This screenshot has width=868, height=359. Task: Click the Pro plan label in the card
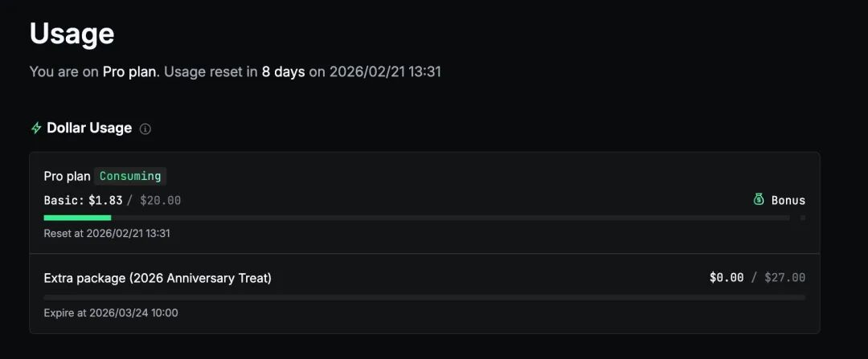coord(67,176)
